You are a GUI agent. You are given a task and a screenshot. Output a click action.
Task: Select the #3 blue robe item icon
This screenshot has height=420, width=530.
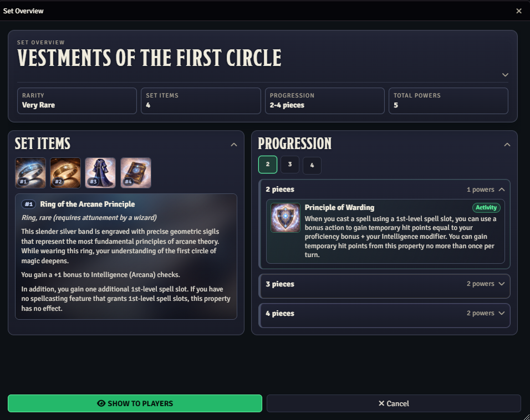100,172
